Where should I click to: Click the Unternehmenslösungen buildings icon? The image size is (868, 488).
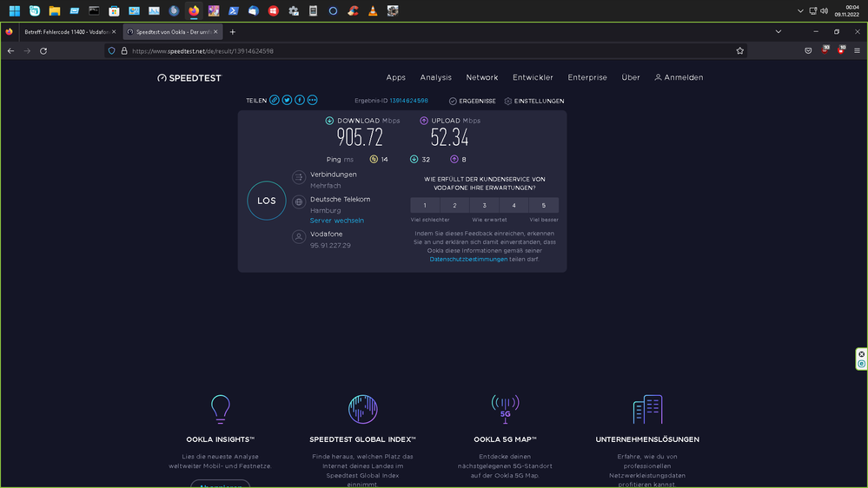647,410
